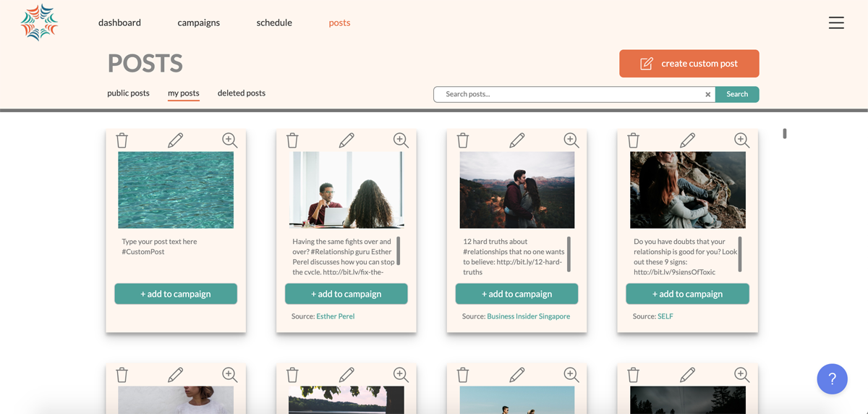
Task: Delete the SELF source post
Action: [634, 140]
